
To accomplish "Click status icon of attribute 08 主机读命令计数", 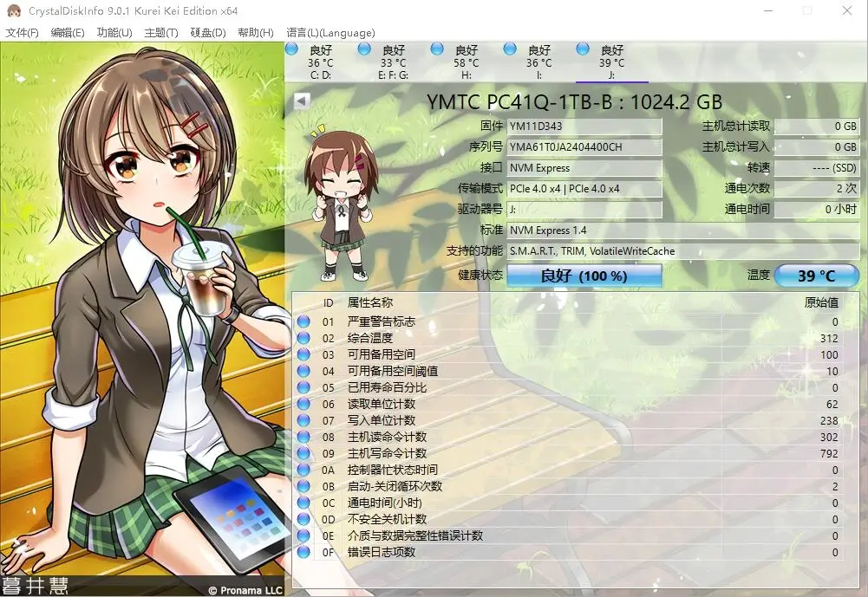I will 303,437.
